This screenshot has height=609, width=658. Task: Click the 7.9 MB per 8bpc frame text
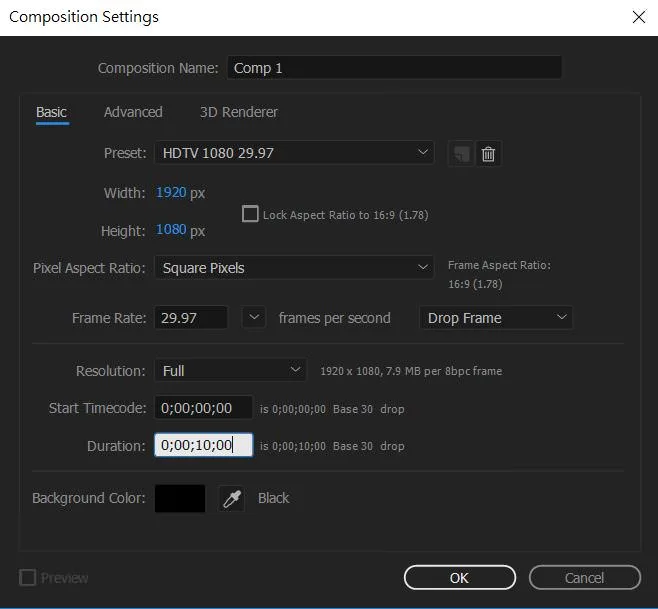pos(444,371)
